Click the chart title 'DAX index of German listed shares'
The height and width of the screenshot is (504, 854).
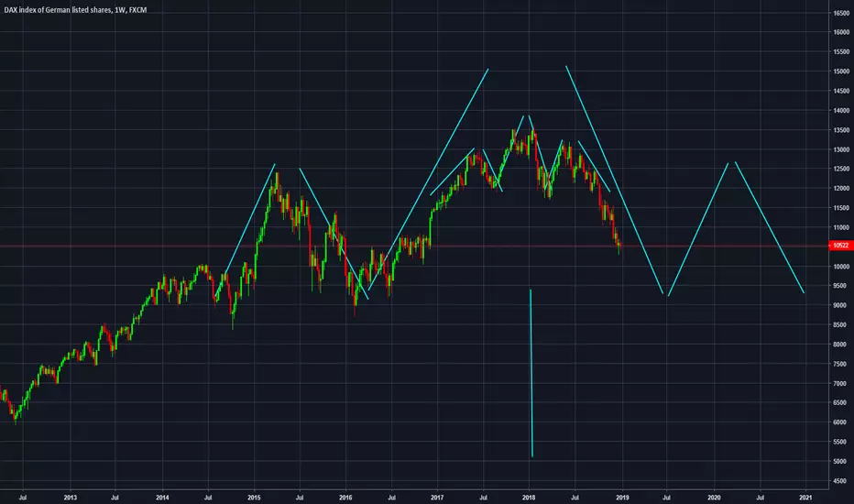click(x=57, y=10)
